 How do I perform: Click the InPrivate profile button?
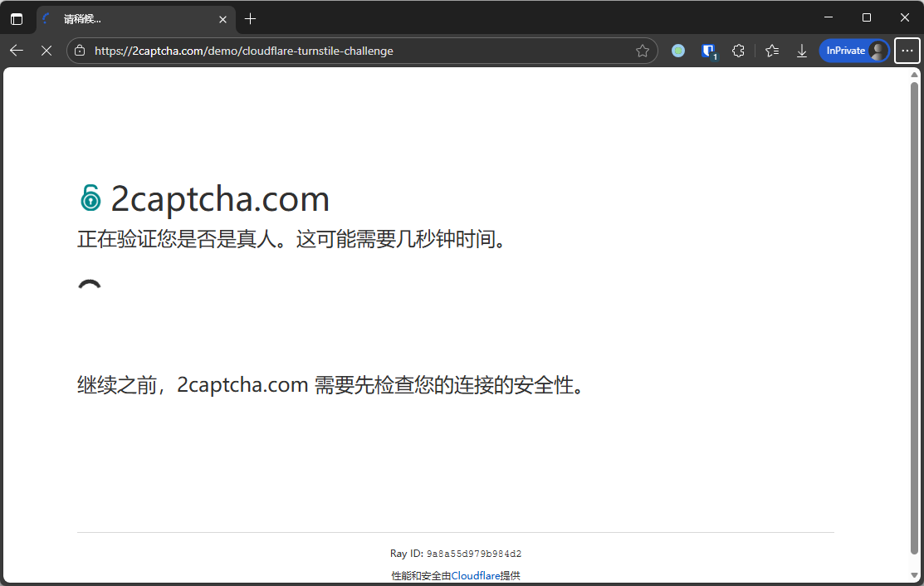click(854, 51)
